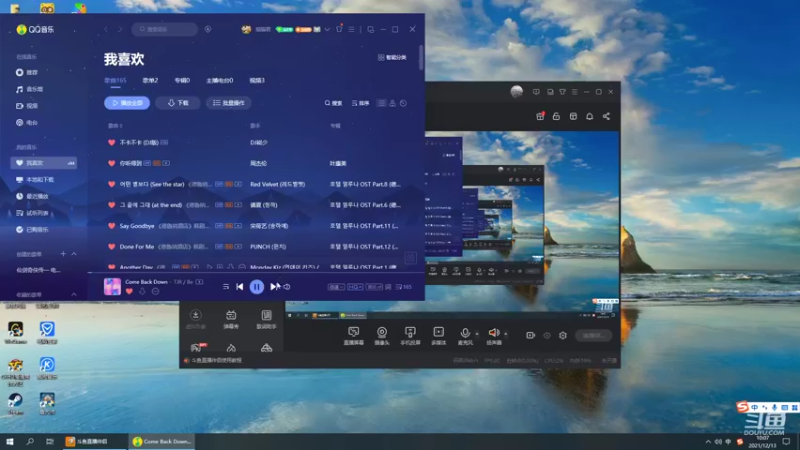The height and width of the screenshot is (450, 800).
Task: Change QQ Music play order mode icon
Action: coord(226,287)
